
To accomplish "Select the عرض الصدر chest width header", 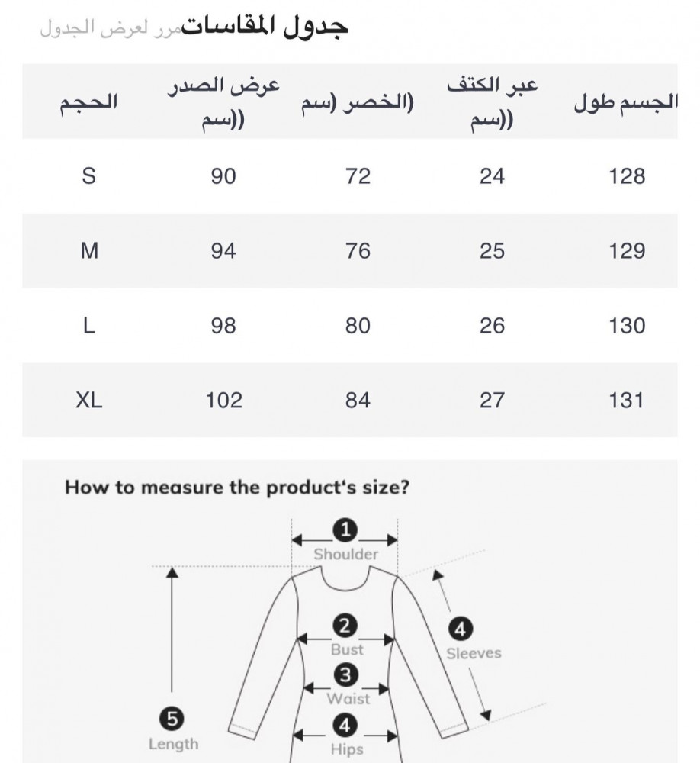I will point(223,102).
